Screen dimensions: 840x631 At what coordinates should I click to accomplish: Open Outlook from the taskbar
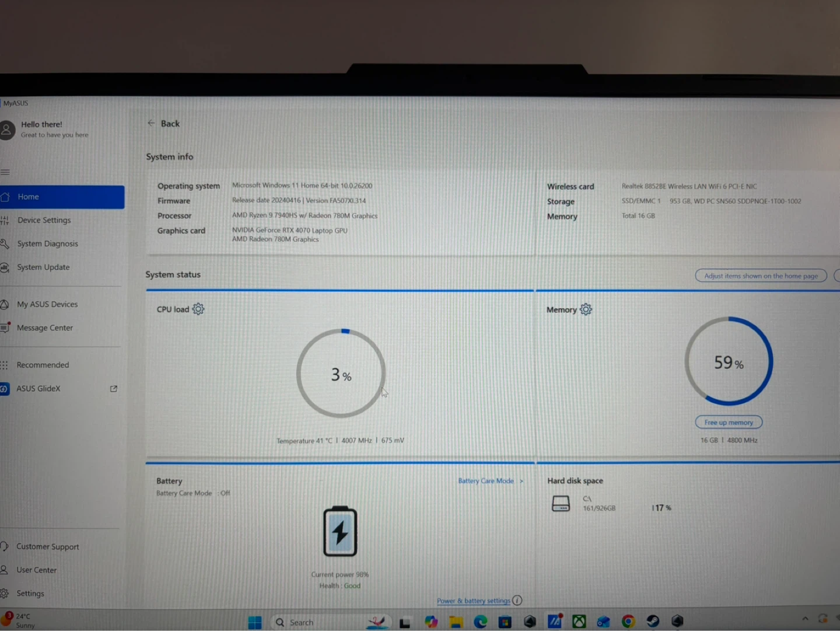coord(604,622)
